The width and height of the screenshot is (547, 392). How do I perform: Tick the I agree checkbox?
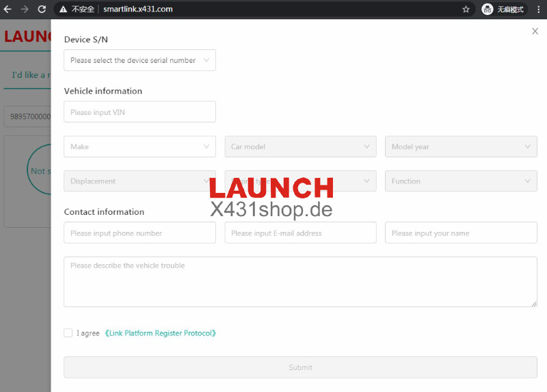[68, 333]
